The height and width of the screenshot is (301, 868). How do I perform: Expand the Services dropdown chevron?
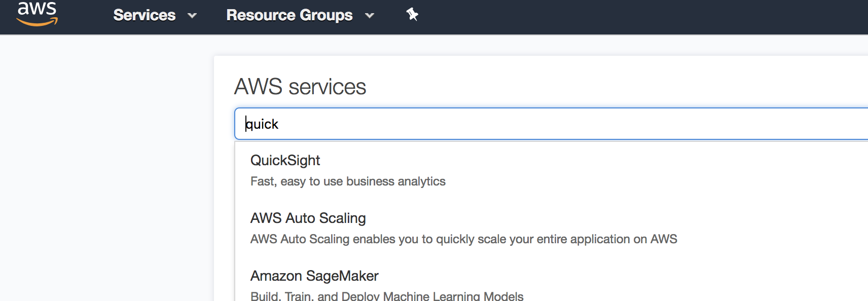click(192, 16)
